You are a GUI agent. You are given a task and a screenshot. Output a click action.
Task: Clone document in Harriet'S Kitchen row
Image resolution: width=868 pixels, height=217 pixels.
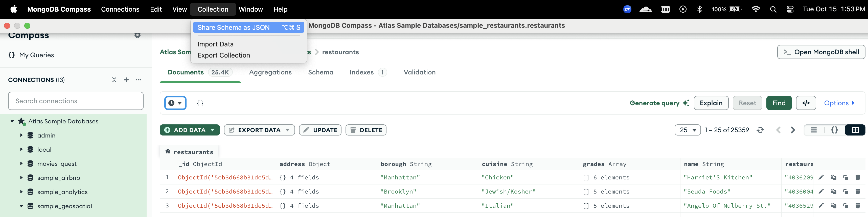(846, 177)
